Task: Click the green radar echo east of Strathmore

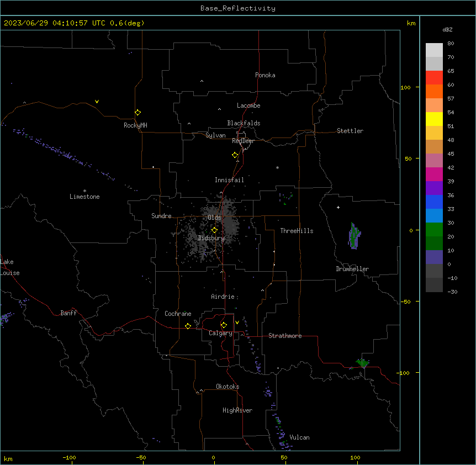Action: pos(362,363)
